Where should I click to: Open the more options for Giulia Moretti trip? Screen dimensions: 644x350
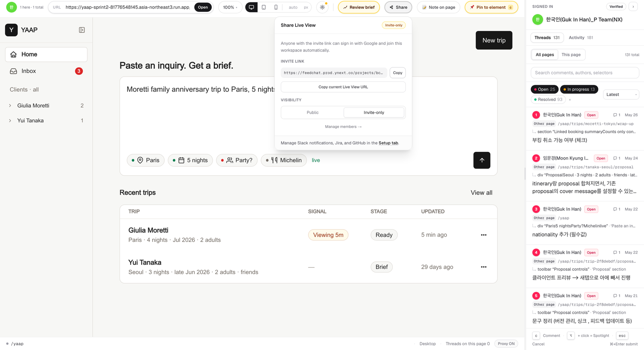tap(484, 235)
